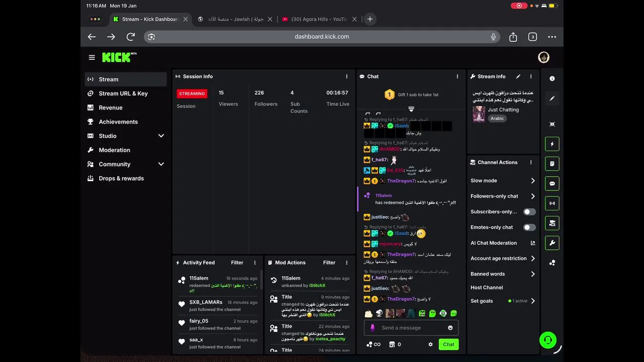This screenshot has height=362, width=644.
Task: Toggle the wrench stream info widget icon
Action: click(552, 243)
